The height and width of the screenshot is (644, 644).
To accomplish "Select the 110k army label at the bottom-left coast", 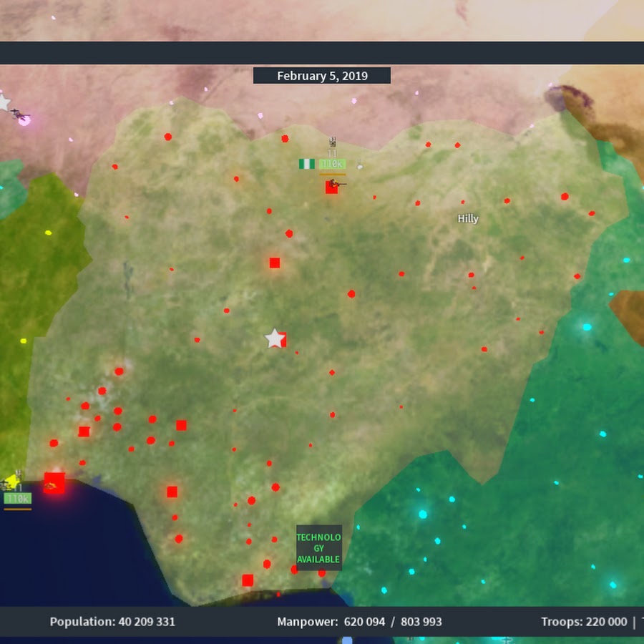I will pos(18,498).
